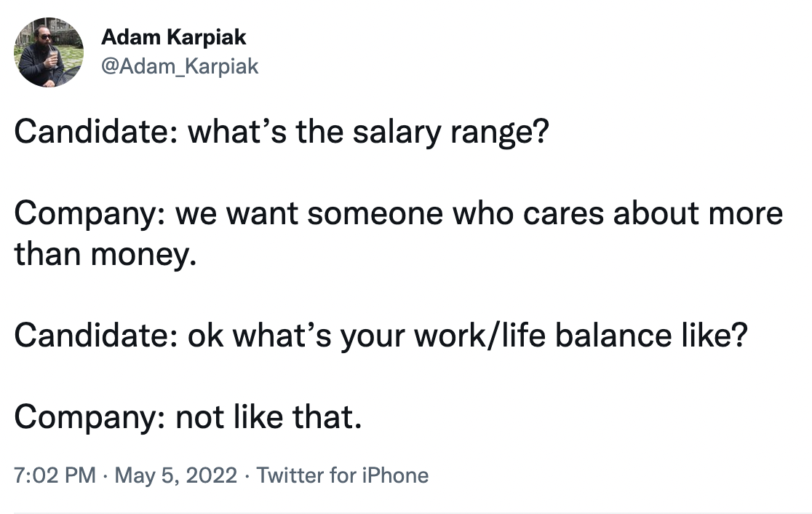Open the Twitter for iPhone source link
Screen dimensions: 812x514
pyautogui.click(x=343, y=475)
